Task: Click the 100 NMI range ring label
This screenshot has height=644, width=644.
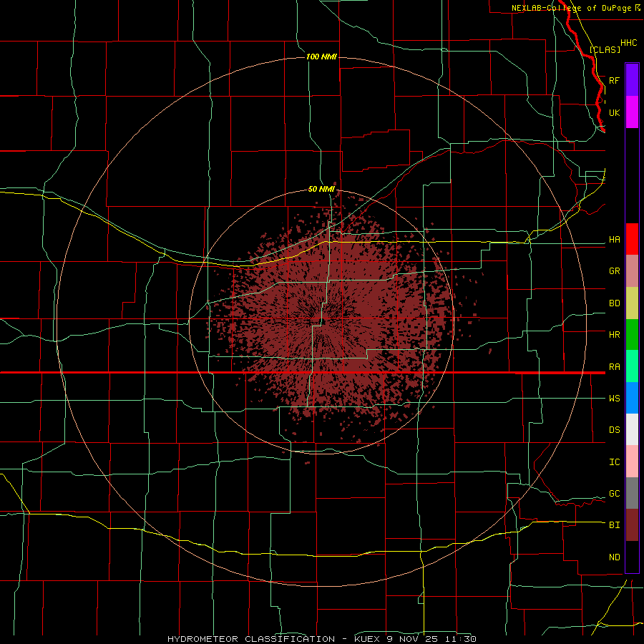Action: [x=321, y=57]
